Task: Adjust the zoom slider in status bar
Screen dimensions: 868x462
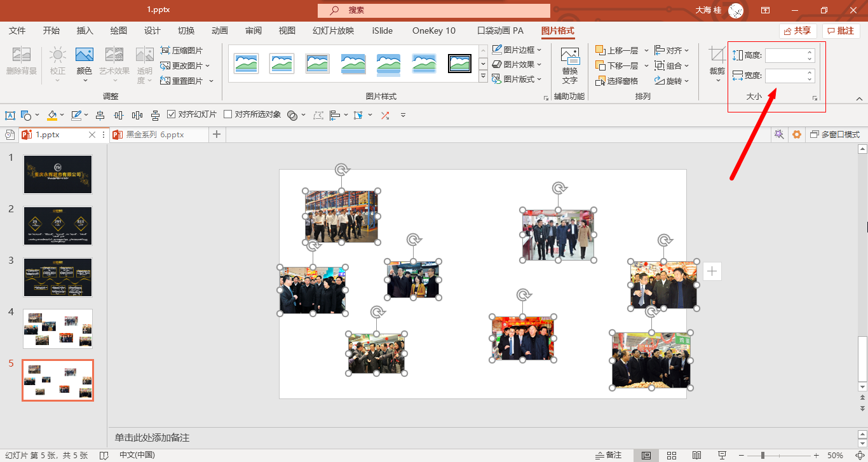Action: pyautogui.click(x=763, y=455)
